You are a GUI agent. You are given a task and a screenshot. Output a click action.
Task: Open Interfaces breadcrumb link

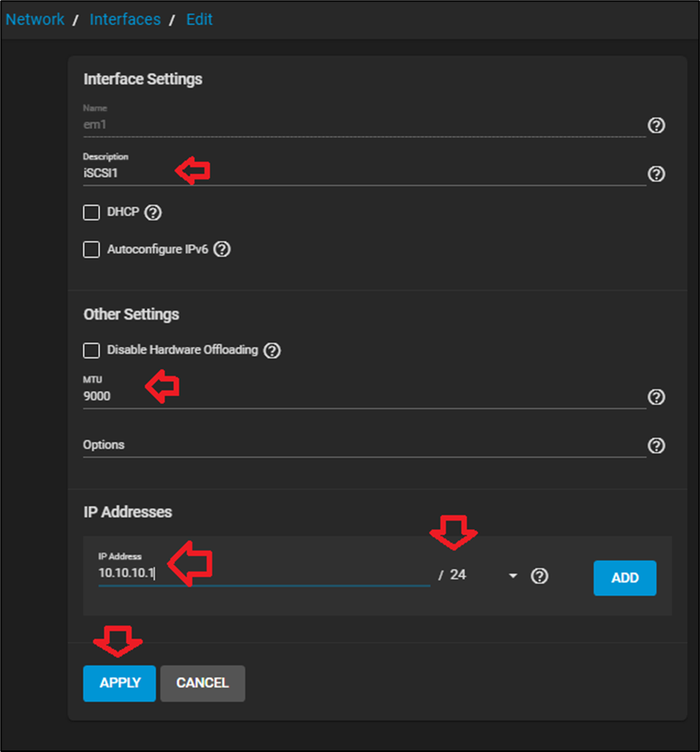125,20
